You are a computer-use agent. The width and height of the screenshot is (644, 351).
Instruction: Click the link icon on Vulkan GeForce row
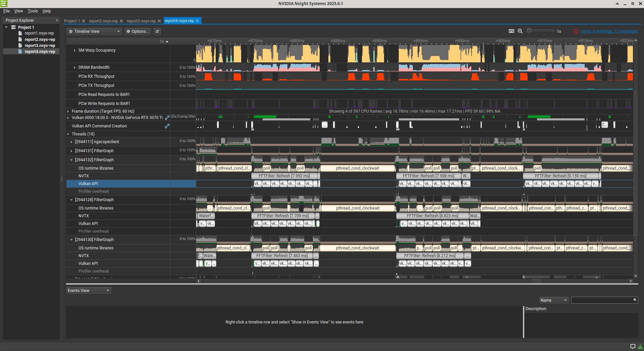tap(167, 118)
